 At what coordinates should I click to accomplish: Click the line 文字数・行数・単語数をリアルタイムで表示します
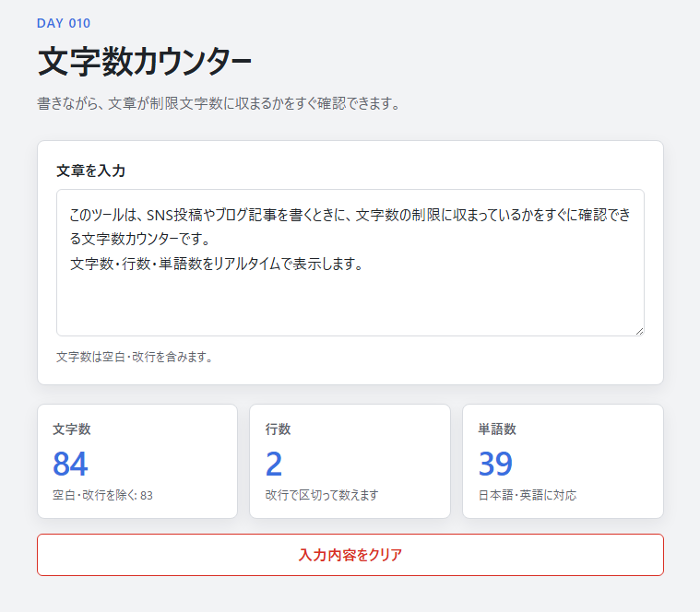tap(217, 264)
